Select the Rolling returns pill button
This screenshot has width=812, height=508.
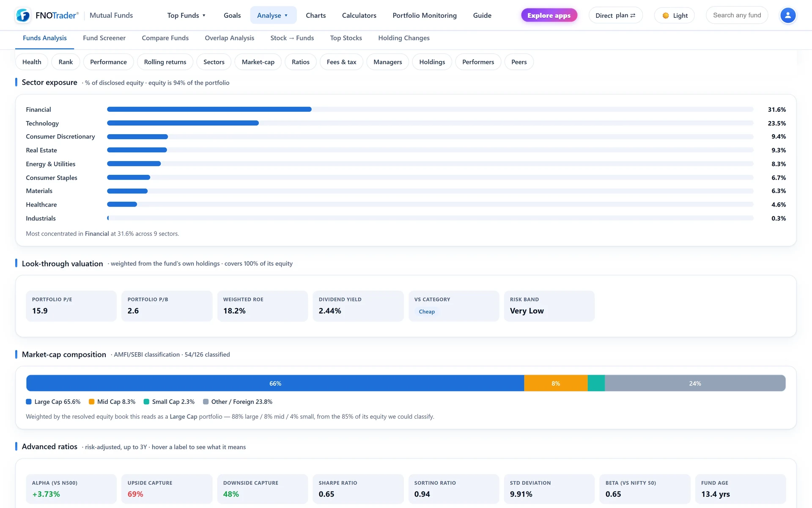click(x=165, y=62)
